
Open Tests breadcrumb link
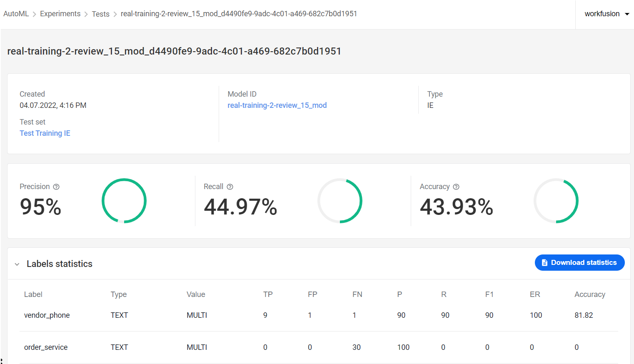coord(101,14)
